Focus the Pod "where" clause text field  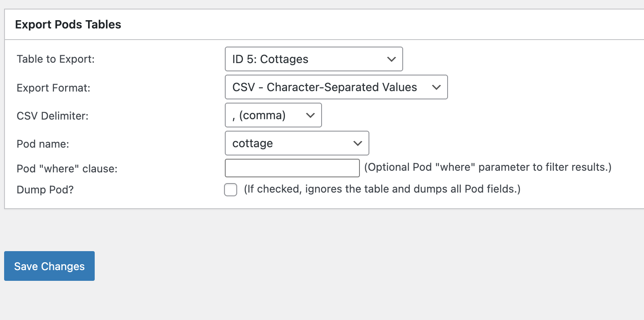[x=292, y=168]
